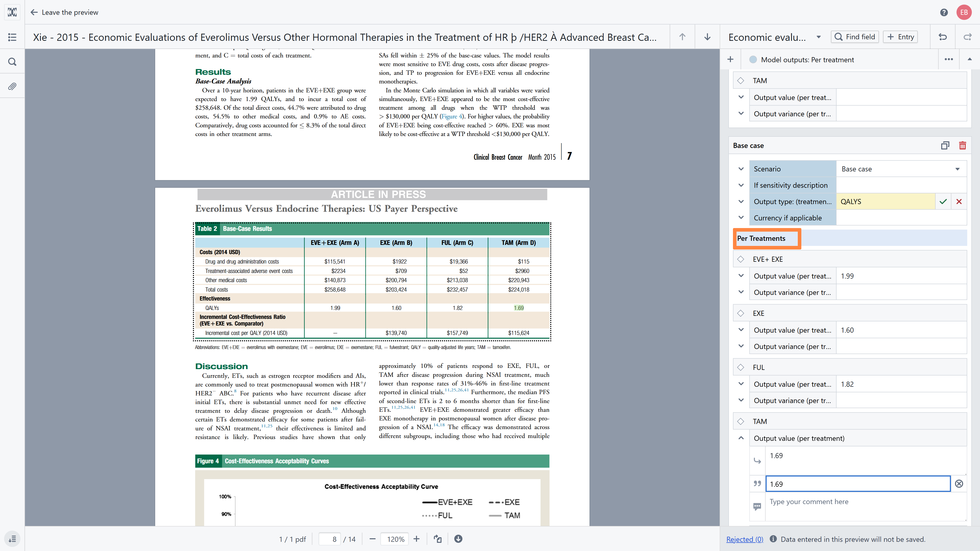The image size is (980, 551).
Task: Click Leave the preview
Action: [64, 12]
